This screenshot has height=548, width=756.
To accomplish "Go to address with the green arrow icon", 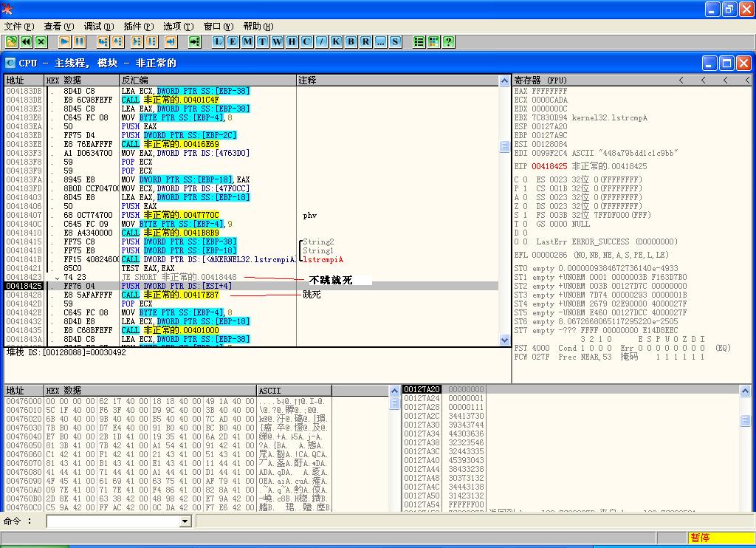I will (194, 42).
